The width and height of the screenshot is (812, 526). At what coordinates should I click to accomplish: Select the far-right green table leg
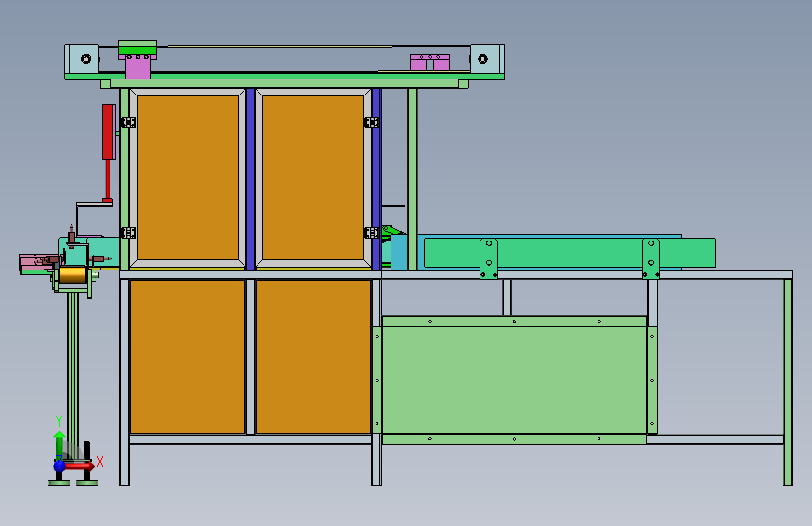click(x=788, y=382)
